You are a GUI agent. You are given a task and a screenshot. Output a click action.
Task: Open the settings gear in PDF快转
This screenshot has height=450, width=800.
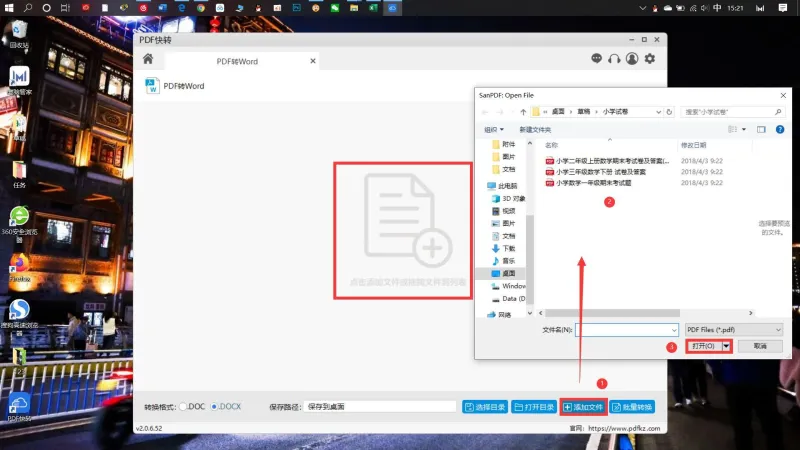pyautogui.click(x=649, y=59)
